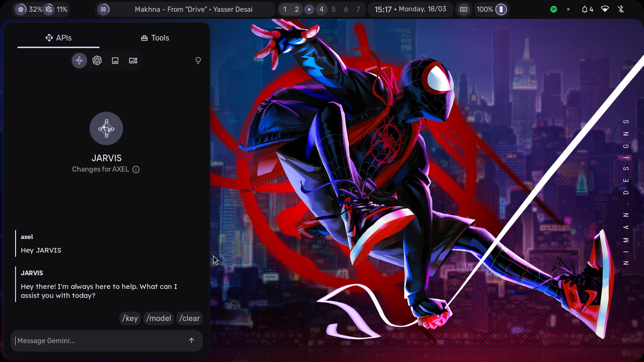Viewport: 644px width, 362px height.
Task: Select the Gemini assistant icon
Action: pos(79,60)
